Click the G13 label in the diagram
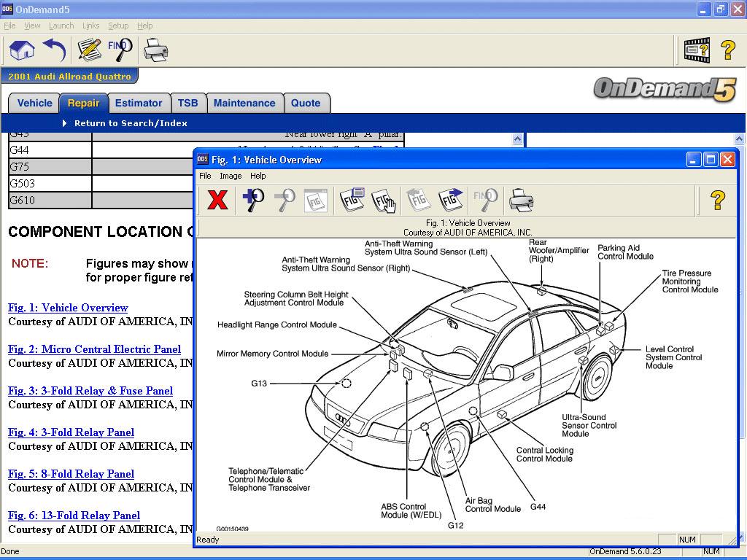This screenshot has height=560, width=747. click(x=259, y=384)
